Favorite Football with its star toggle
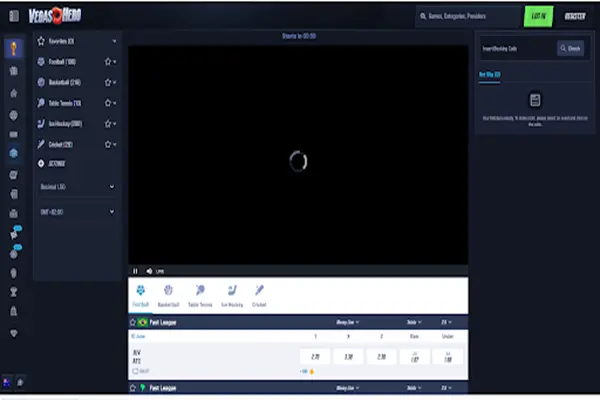Screen dimensions: 600x400 108,62
